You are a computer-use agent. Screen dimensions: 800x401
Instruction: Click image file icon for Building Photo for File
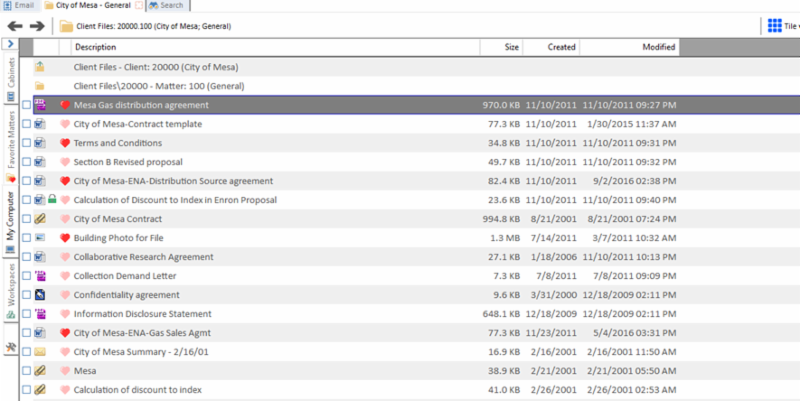pos(40,238)
